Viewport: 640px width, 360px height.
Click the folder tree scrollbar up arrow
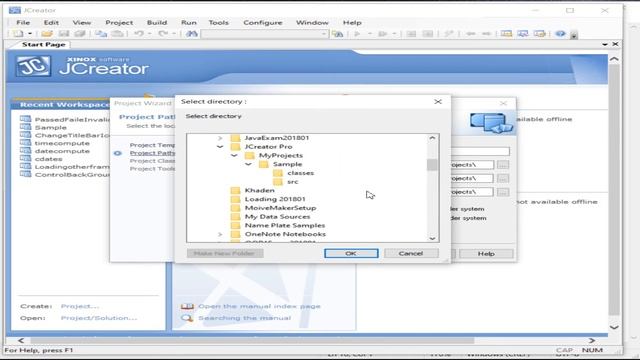(x=432, y=138)
